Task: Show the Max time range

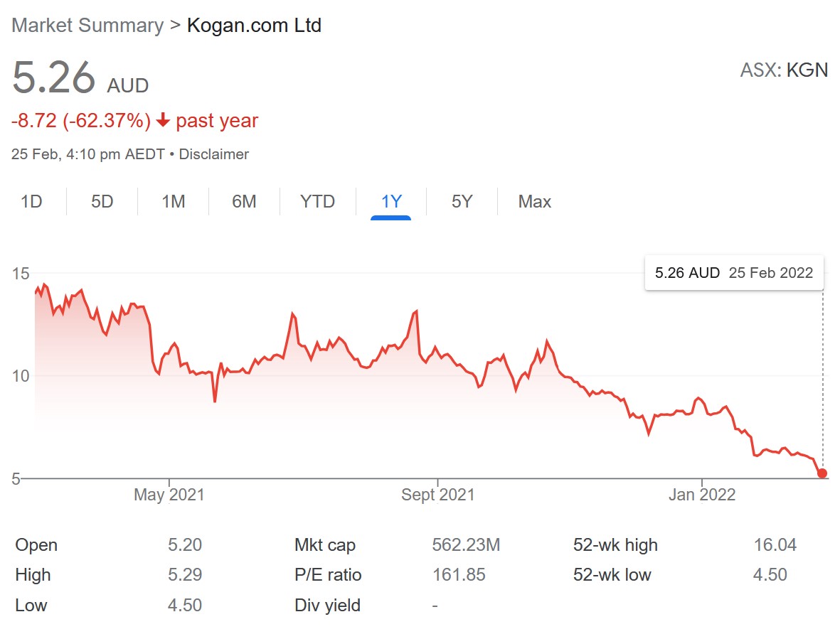Action: tap(535, 202)
